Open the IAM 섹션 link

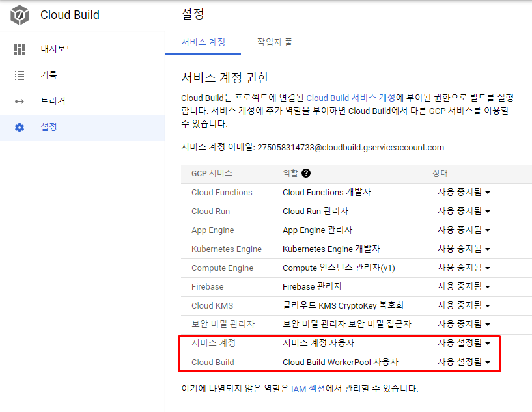[x=308, y=389]
